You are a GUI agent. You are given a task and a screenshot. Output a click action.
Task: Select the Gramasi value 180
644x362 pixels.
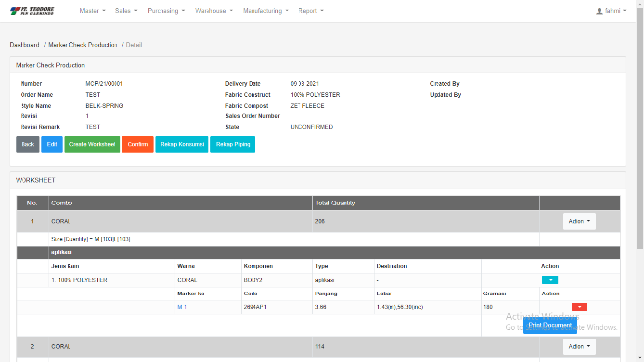488,307
